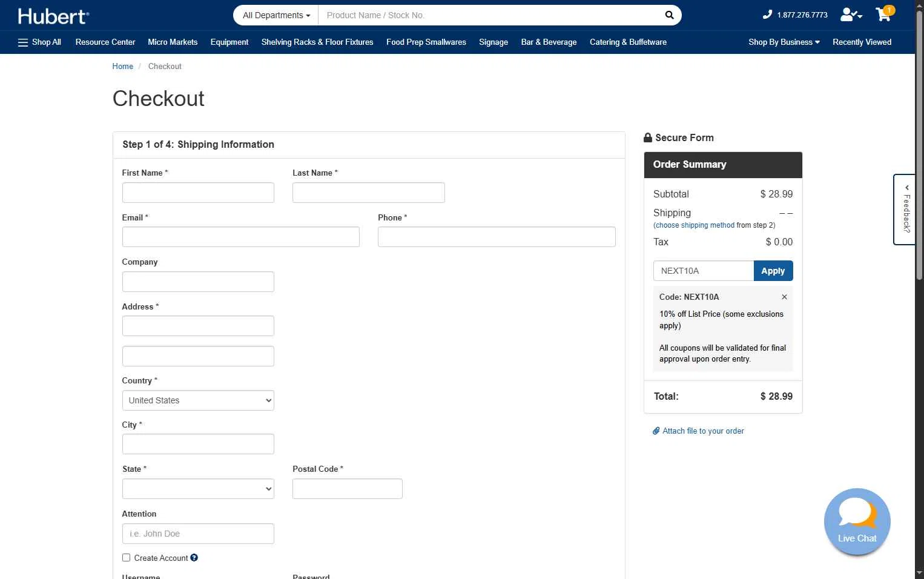Open the Resource Center menu

(105, 42)
